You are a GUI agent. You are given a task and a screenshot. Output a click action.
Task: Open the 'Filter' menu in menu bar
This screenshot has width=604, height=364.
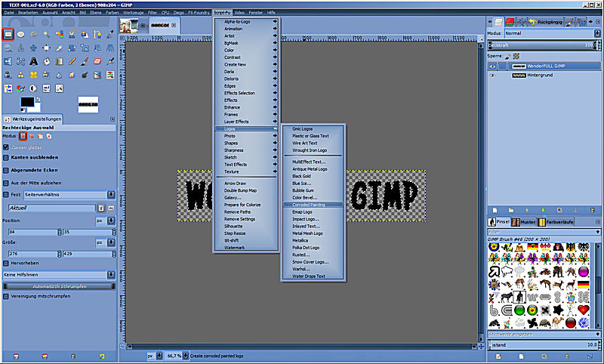tap(153, 13)
